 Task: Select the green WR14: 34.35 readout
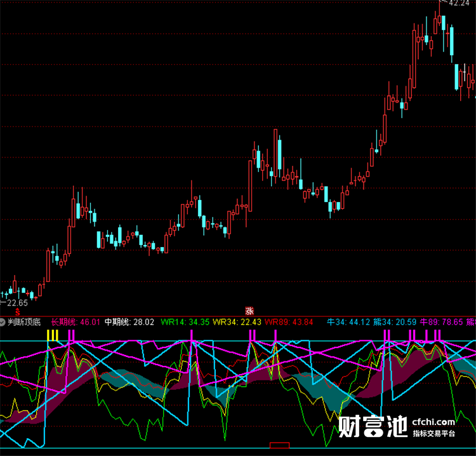pos(185,322)
